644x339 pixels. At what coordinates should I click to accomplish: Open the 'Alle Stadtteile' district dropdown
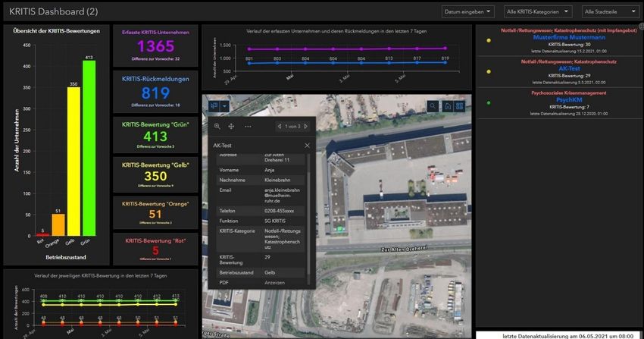coord(611,12)
